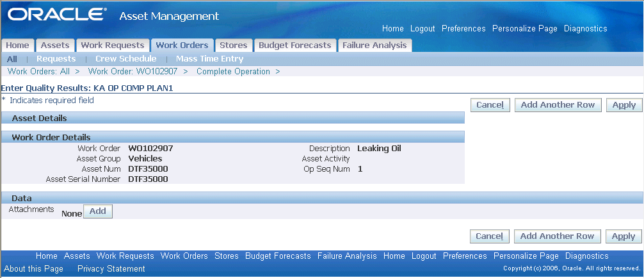Click the Data section header
This screenshot has height=278, width=644.
322,198
